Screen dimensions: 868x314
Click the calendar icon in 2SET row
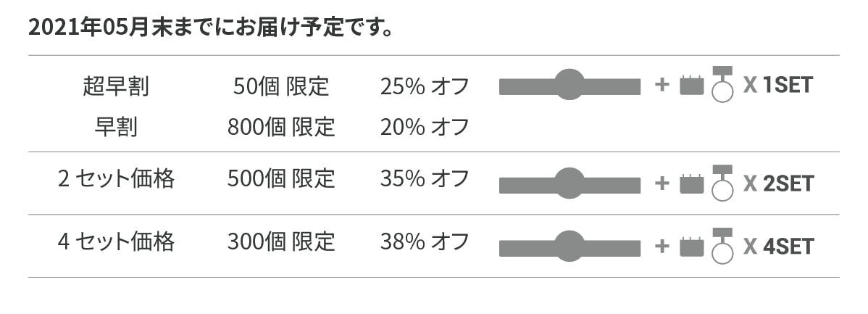coord(692,184)
